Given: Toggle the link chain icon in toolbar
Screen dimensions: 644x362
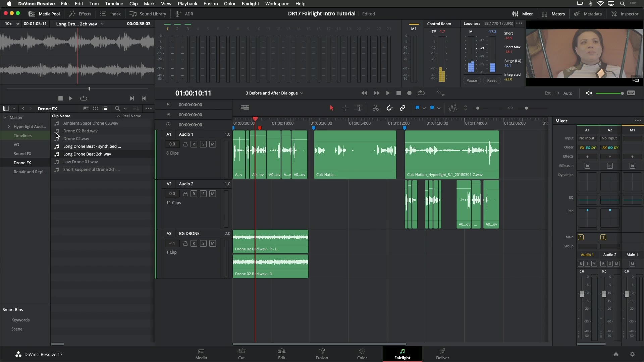Looking at the screenshot, I should click(402, 108).
